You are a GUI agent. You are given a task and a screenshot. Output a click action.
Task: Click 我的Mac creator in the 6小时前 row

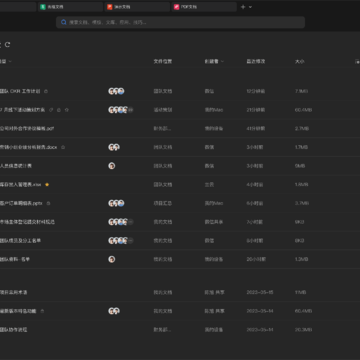click(x=214, y=203)
